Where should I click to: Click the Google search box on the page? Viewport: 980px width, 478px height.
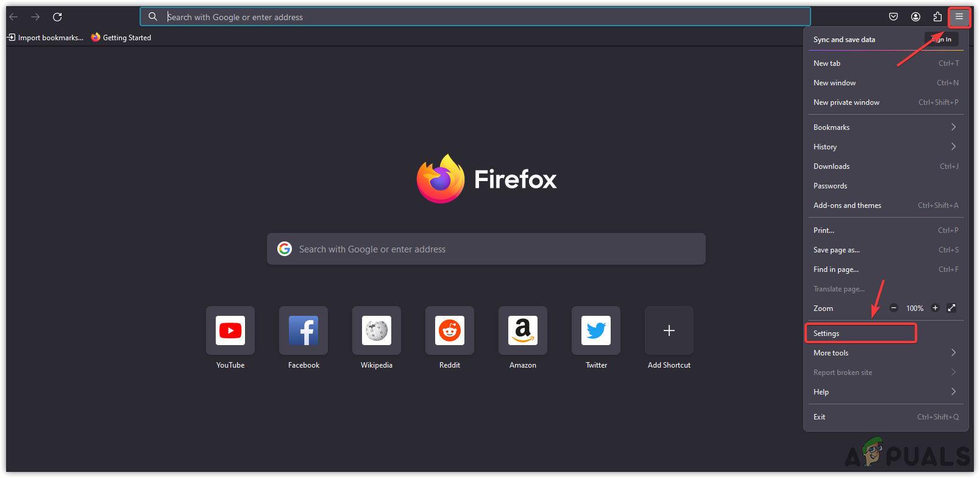pyautogui.click(x=486, y=249)
